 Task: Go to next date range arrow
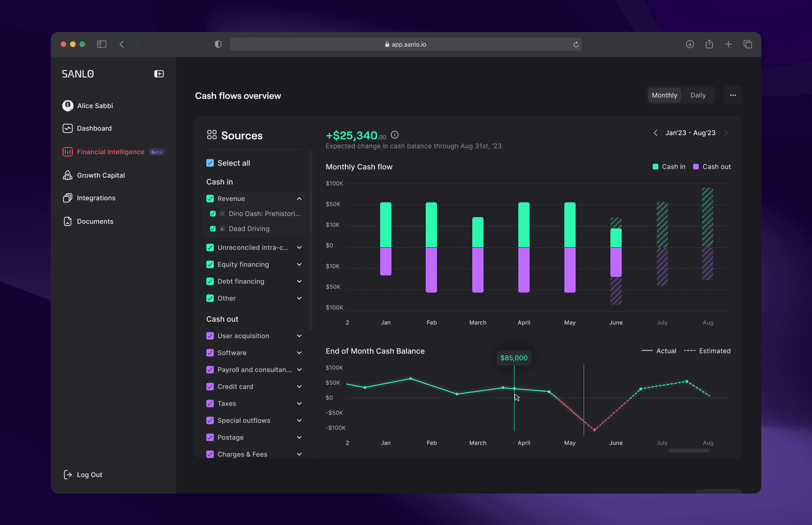pyautogui.click(x=726, y=133)
